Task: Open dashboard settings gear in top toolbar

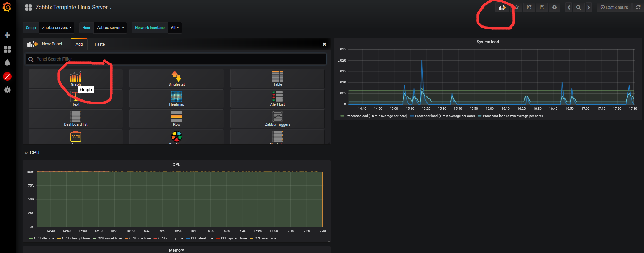Action: click(x=555, y=7)
